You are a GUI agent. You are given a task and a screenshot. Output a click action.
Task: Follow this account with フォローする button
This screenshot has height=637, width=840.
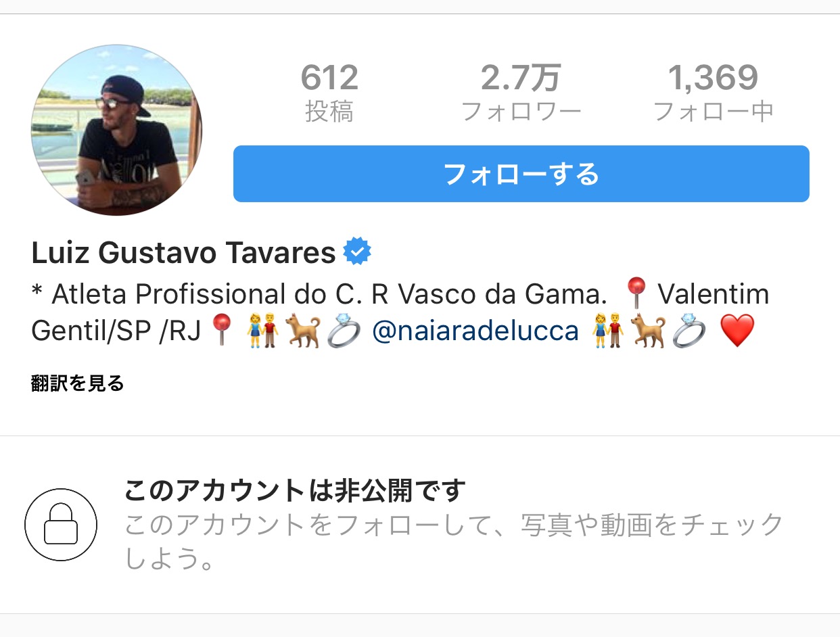point(521,174)
